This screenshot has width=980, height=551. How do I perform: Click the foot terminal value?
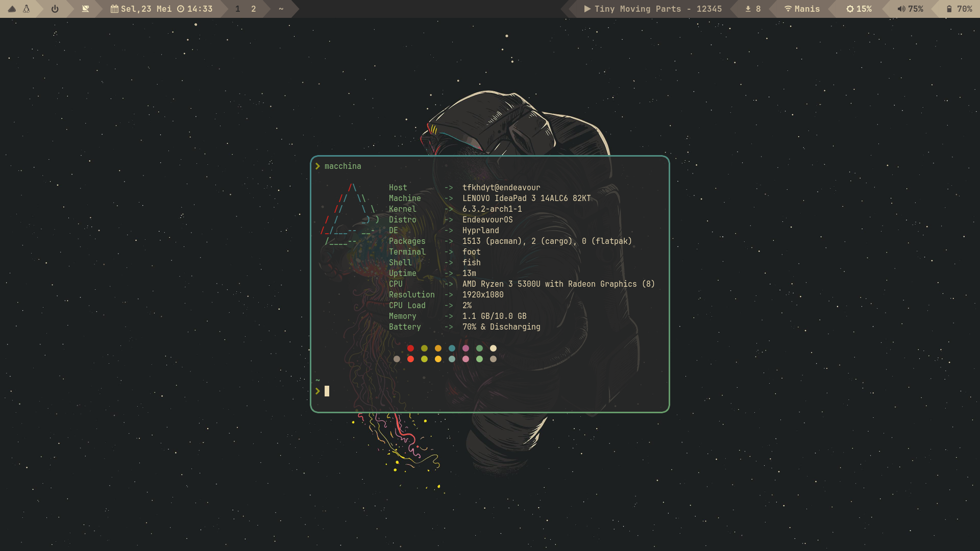(472, 252)
